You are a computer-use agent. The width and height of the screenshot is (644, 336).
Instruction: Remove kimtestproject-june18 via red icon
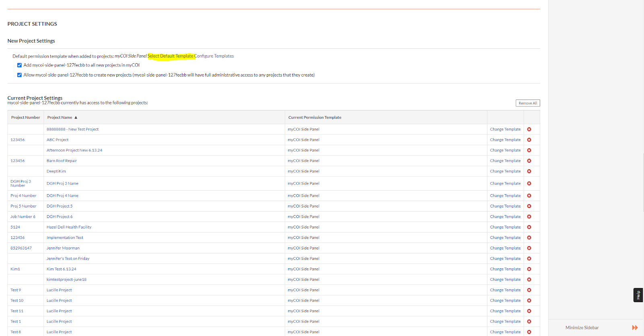coord(529,280)
